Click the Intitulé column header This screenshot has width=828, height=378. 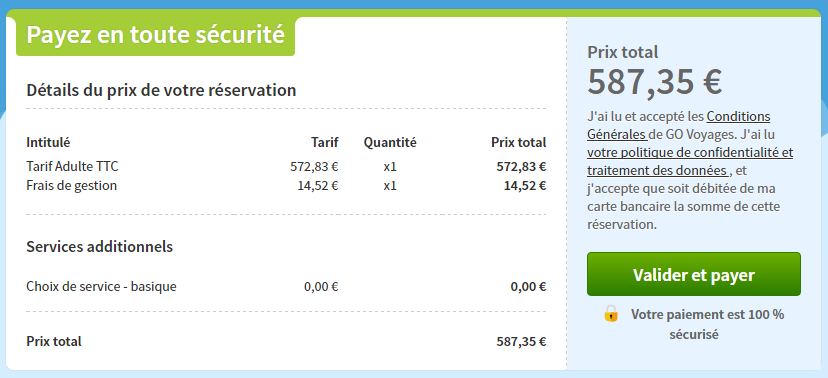point(48,142)
